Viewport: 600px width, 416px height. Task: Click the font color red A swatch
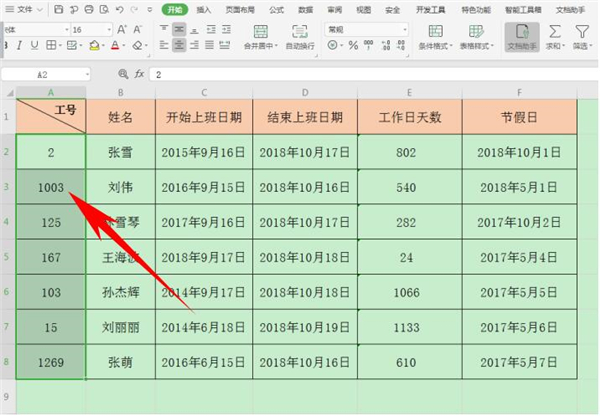pyautogui.click(x=115, y=45)
